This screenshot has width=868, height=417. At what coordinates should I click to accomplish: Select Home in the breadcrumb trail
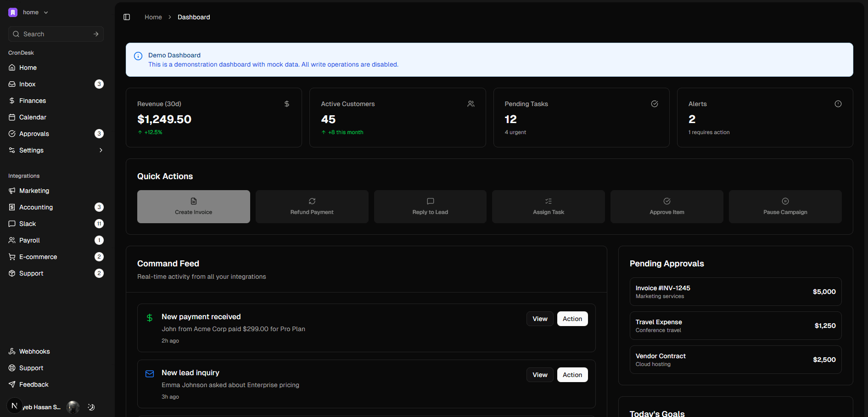153,17
